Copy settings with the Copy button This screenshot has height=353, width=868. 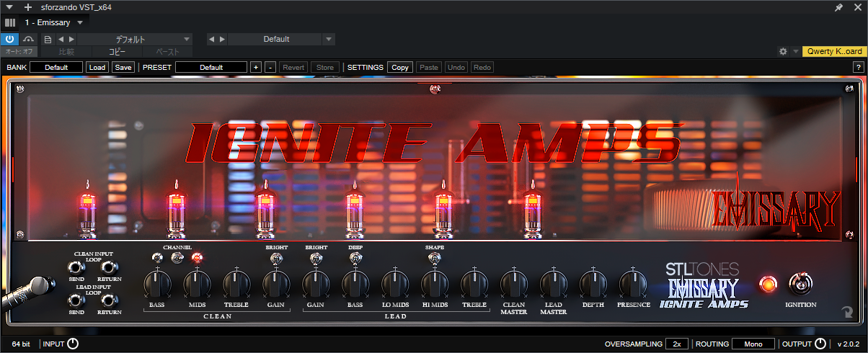click(400, 67)
